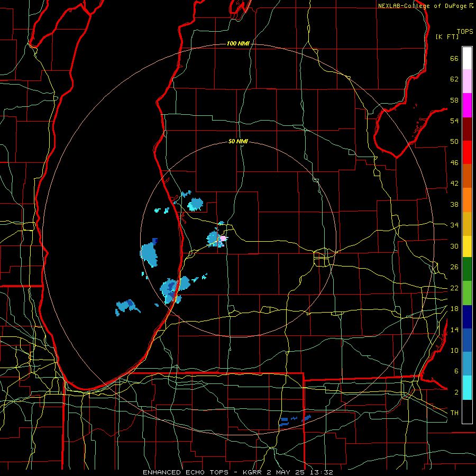Click the black TH threshold legend swatch
Viewport: 476px width, 476px height.
coord(467,411)
